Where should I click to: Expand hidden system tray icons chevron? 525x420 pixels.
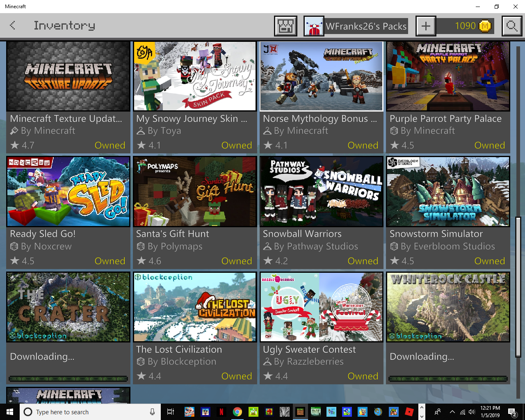point(452,412)
